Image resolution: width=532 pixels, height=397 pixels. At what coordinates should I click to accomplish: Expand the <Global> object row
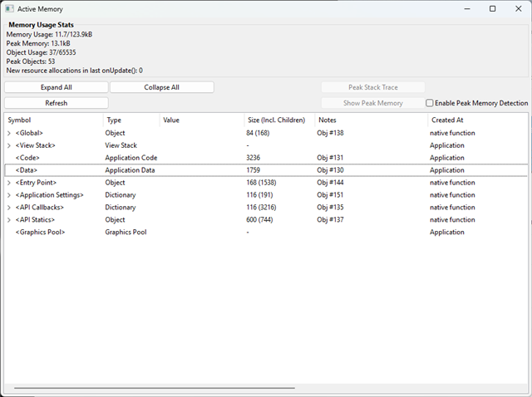click(x=9, y=133)
